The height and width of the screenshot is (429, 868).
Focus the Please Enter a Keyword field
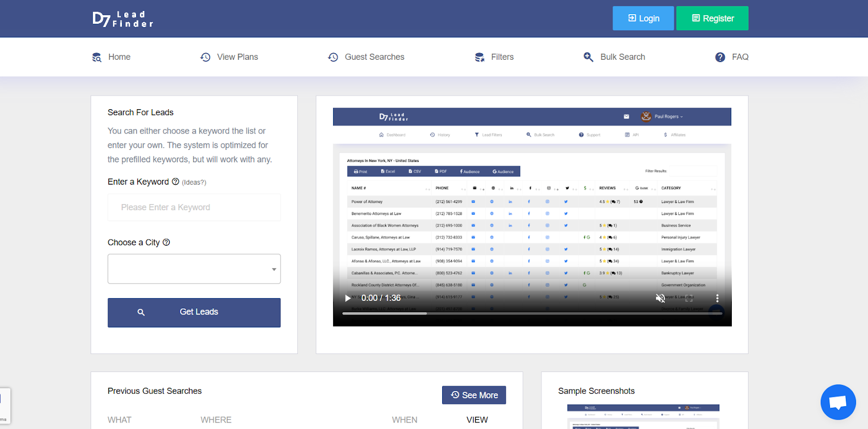coord(194,207)
